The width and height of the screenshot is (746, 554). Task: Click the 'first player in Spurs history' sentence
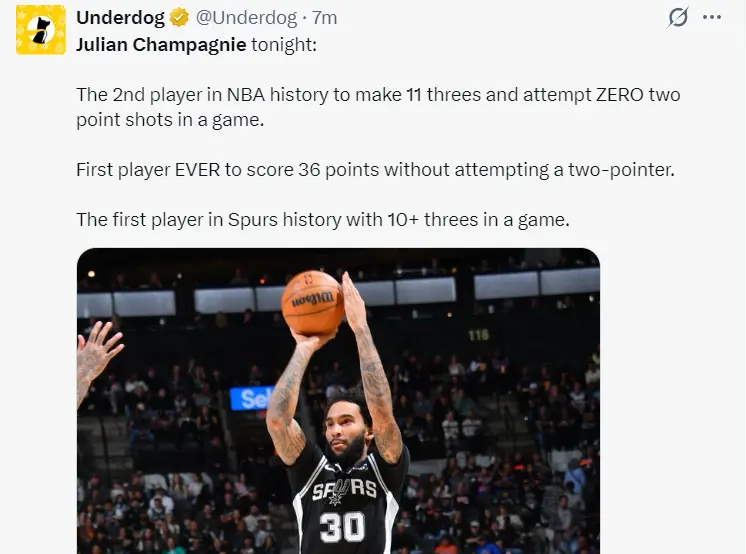322,220
